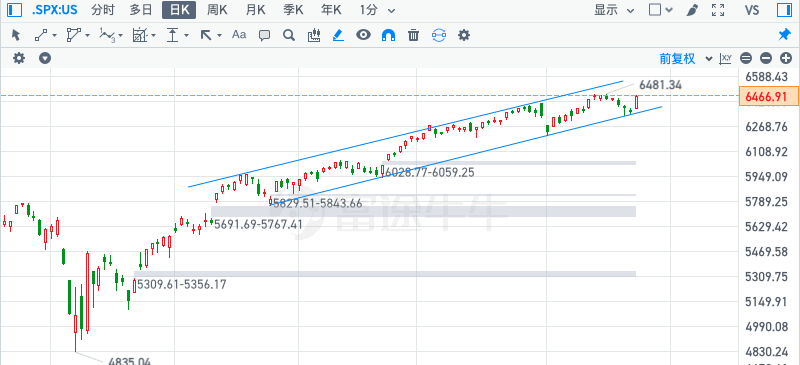The image size is (800, 365).
Task: Select the 日K daily candlestick tab
Action: (x=179, y=10)
